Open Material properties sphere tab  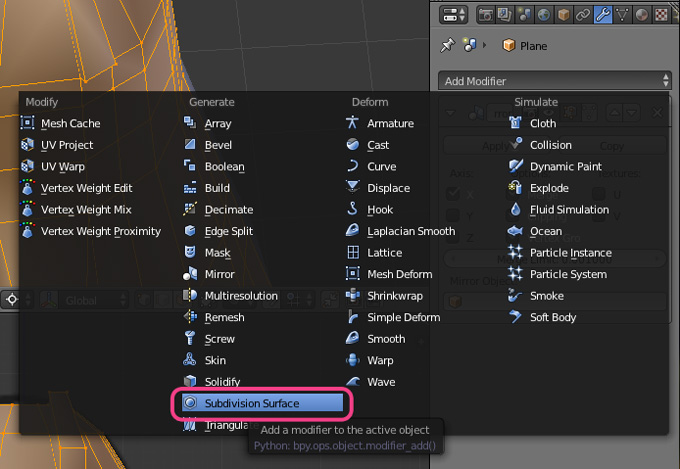641,15
